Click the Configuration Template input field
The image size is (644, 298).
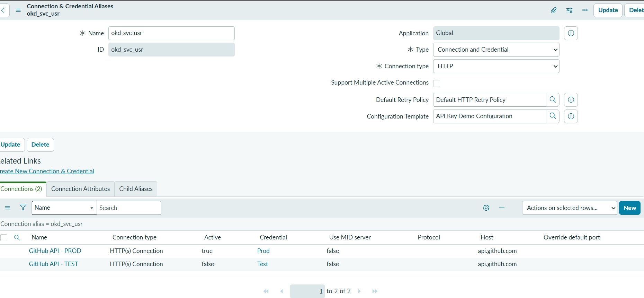490,116
